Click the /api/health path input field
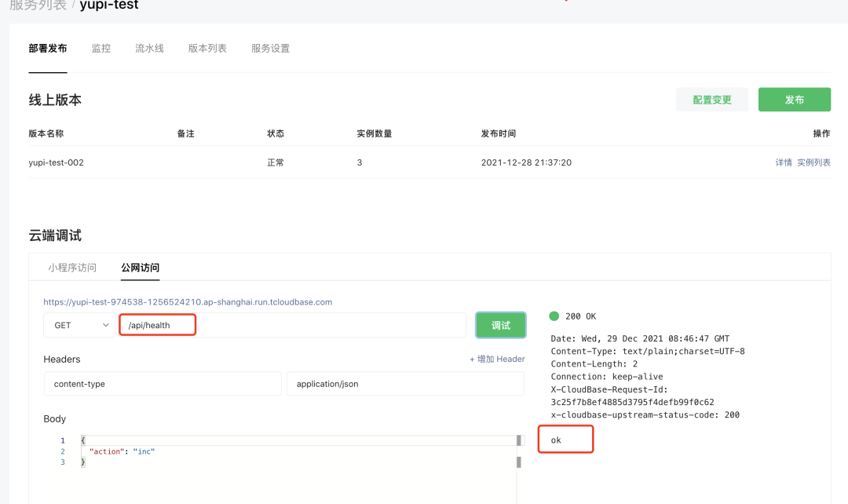 (x=292, y=325)
